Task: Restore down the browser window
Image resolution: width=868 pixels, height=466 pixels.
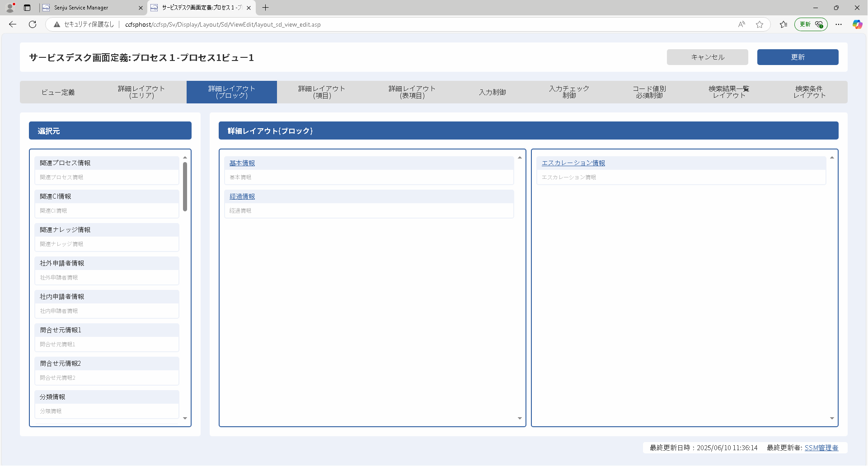Action: 836,8
